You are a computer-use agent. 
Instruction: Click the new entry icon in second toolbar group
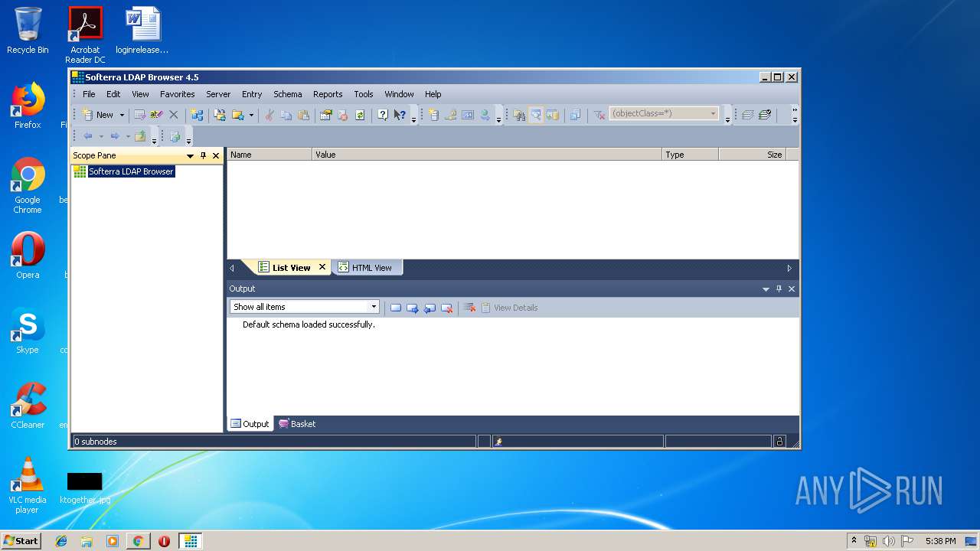[x=433, y=115]
